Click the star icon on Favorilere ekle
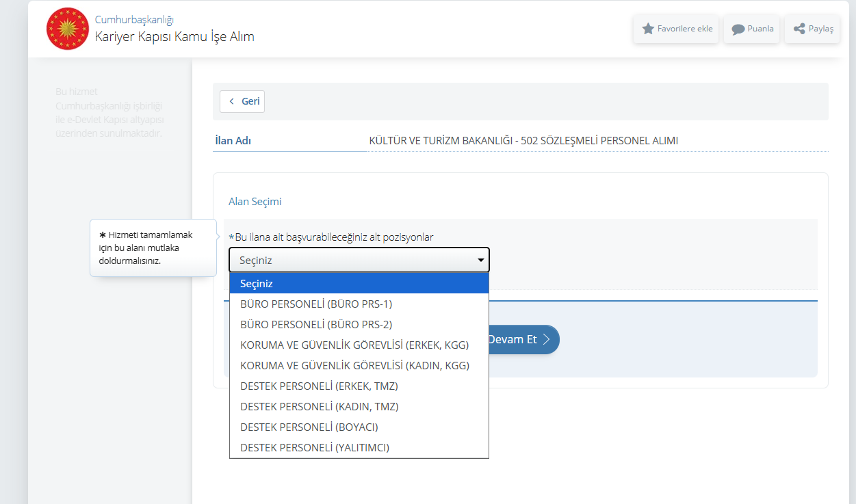Screen dimensions: 856x504 (648, 29)
